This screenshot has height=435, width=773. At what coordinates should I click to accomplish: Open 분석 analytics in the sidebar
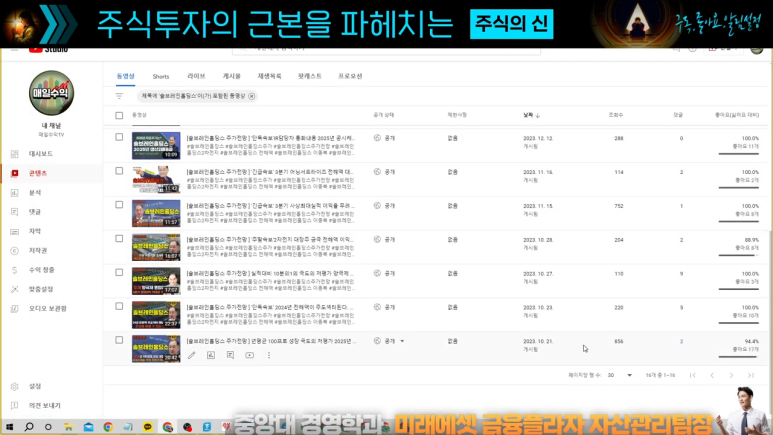pos(35,192)
